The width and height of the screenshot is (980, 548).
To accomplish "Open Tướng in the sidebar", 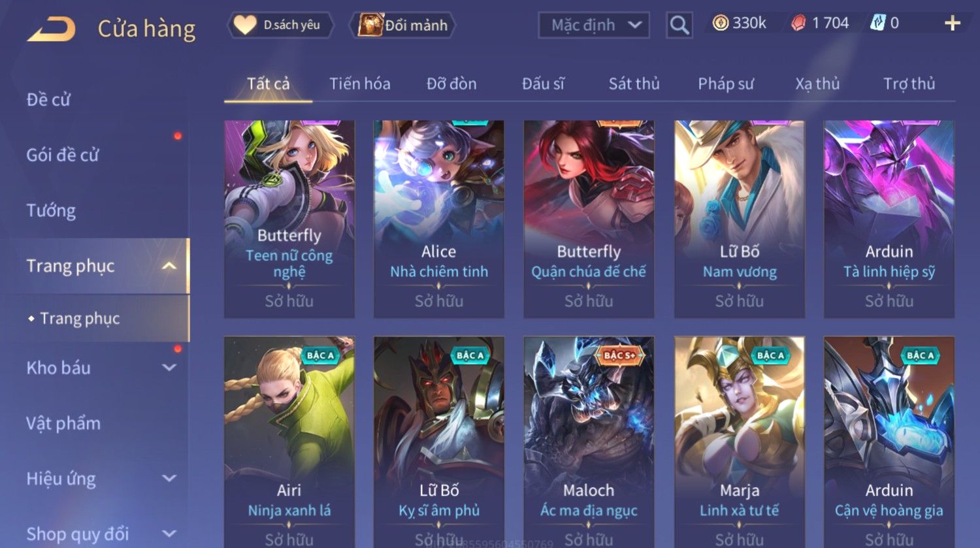I will [x=51, y=210].
